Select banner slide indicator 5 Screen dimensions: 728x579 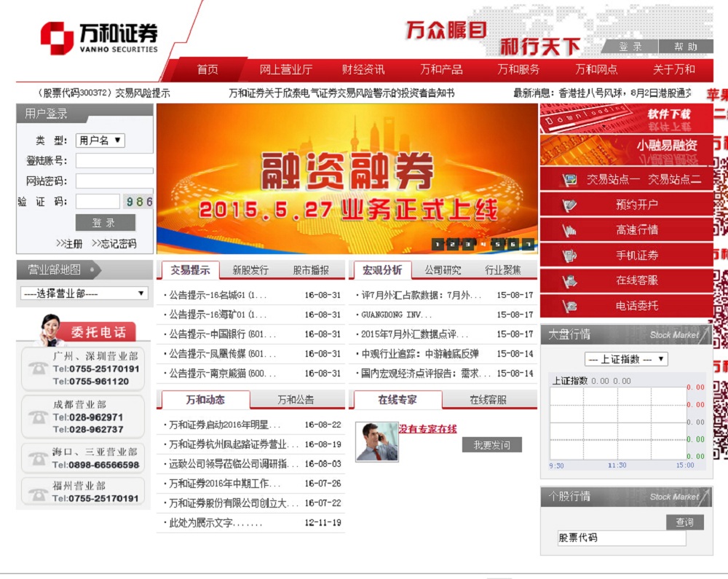(x=498, y=244)
